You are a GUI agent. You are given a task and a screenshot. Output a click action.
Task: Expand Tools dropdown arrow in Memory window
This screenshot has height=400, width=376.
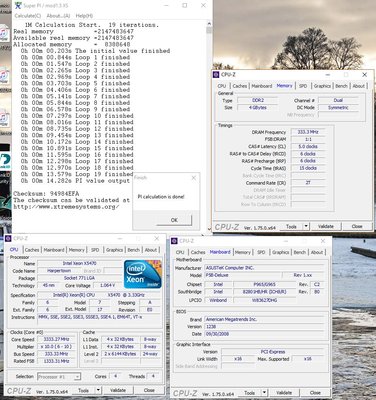click(x=306, y=226)
